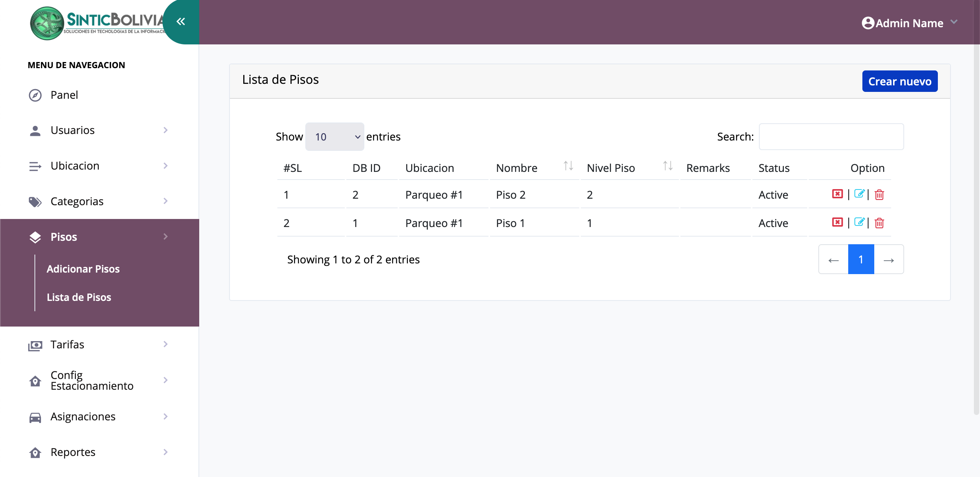980x477 pixels.
Task: Toggle status icon for Piso 1 row
Action: [837, 222]
